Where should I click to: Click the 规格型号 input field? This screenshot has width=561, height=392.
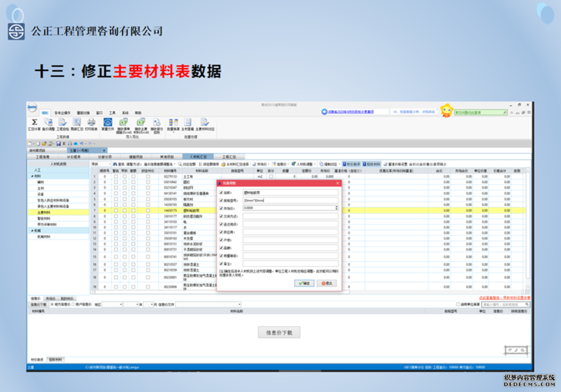290,200
